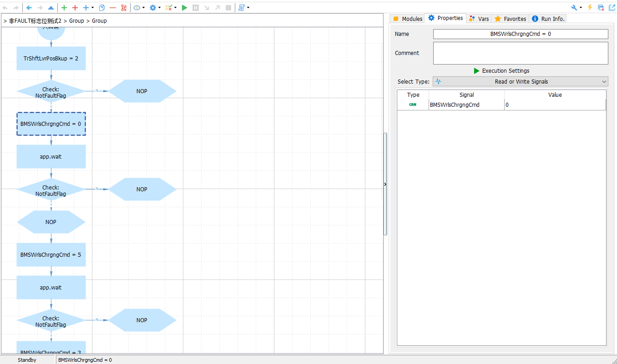The image size is (617, 364).
Task: Click the red scissors cut icon
Action: (x=124, y=8)
